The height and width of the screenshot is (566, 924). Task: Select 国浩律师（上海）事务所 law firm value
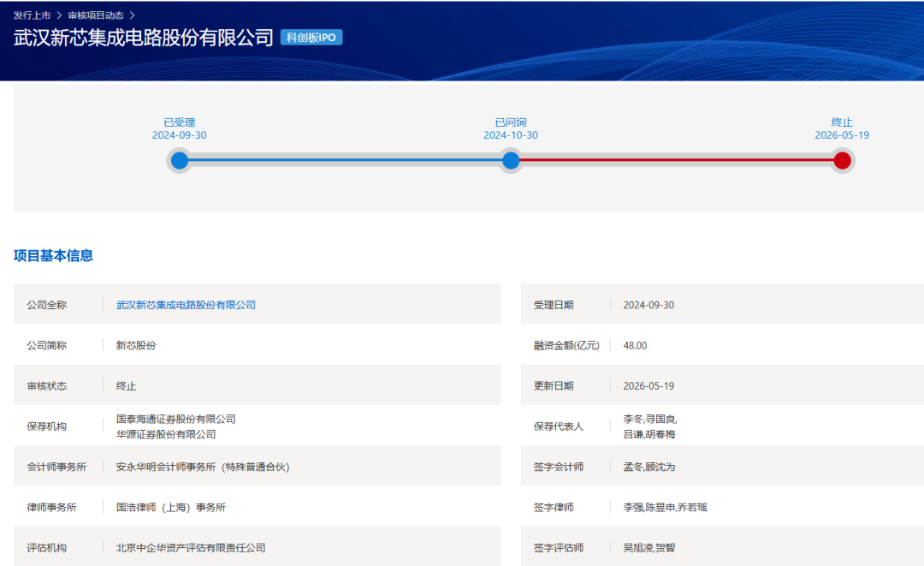(x=171, y=508)
